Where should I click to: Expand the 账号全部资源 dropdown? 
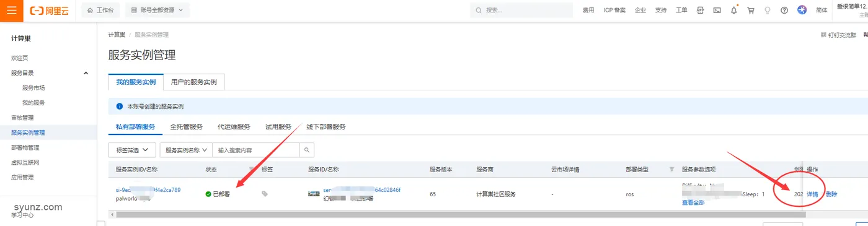(157, 11)
